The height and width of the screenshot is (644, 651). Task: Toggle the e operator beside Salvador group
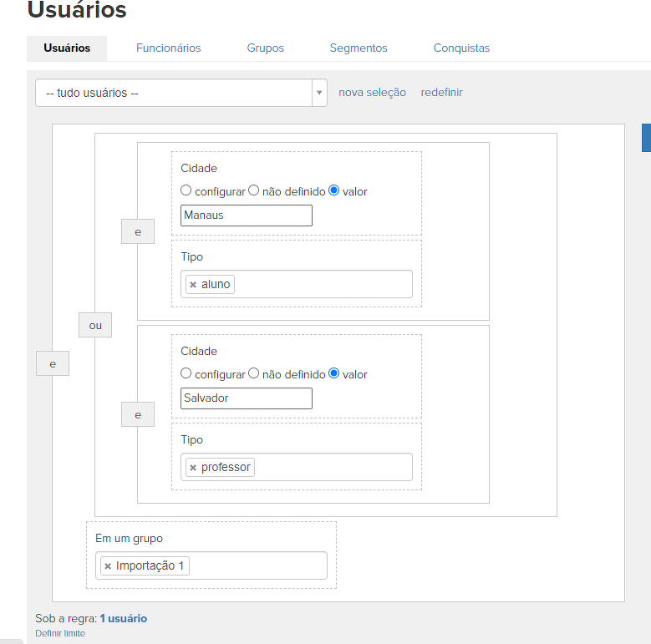(138, 414)
